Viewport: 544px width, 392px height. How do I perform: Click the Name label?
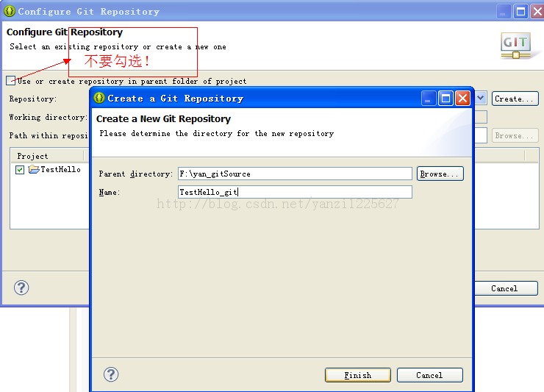pos(110,192)
